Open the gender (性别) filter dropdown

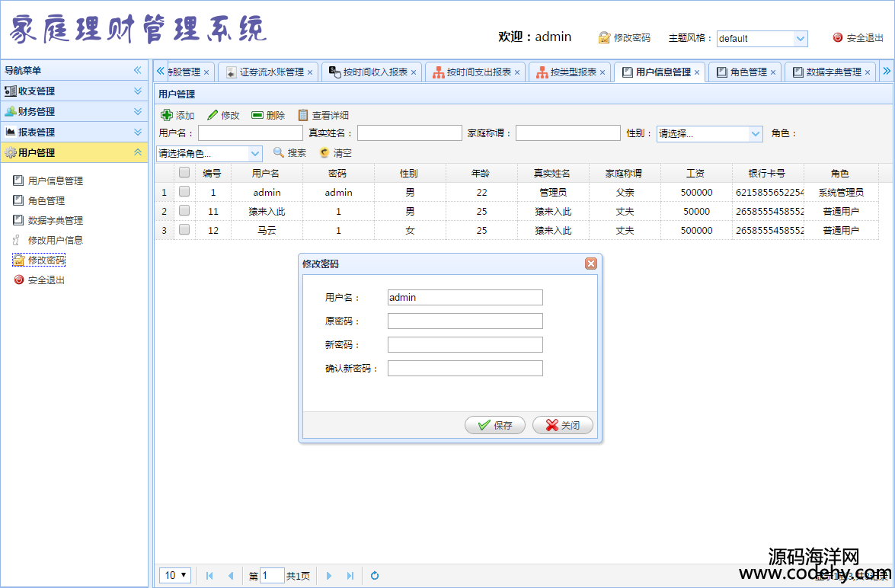pyautogui.click(x=755, y=133)
